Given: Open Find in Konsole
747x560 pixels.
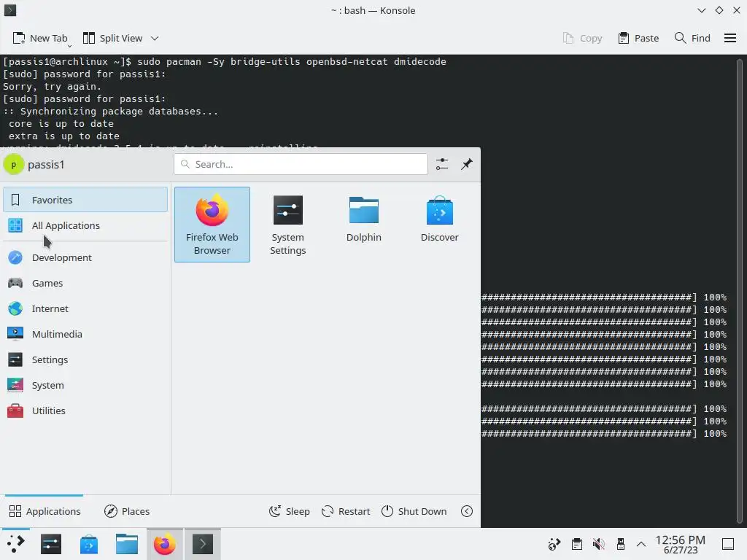Looking at the screenshot, I should point(692,38).
